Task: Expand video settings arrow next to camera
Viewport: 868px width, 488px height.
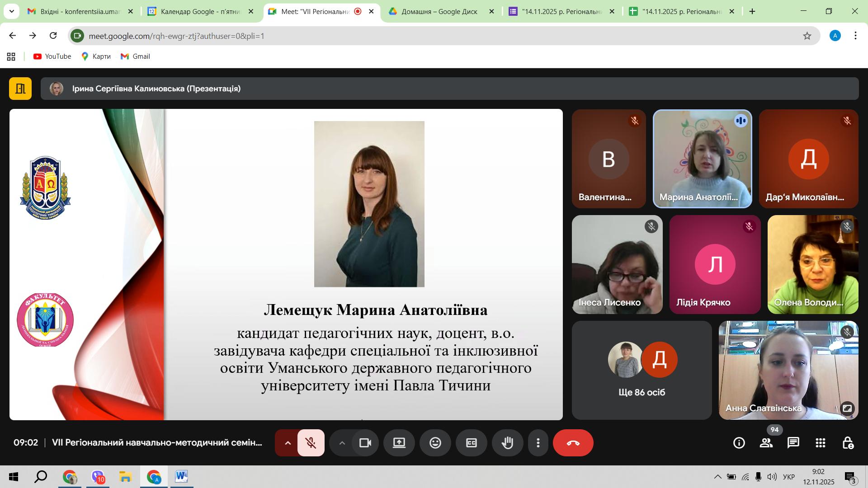Action: click(x=342, y=443)
